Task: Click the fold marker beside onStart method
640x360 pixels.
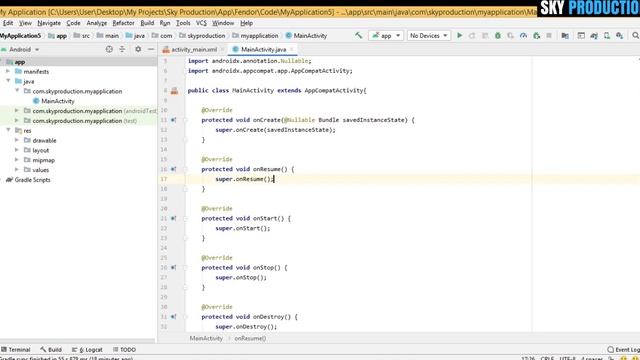Action: point(185,218)
